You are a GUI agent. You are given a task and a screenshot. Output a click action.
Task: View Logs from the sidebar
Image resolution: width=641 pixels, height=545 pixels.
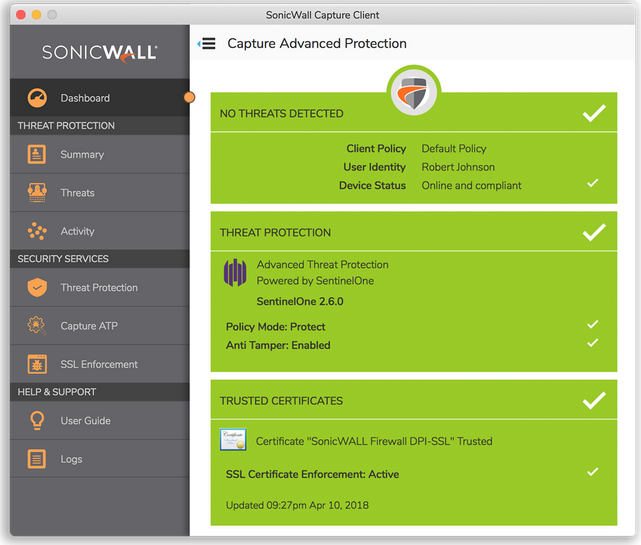[x=100, y=459]
